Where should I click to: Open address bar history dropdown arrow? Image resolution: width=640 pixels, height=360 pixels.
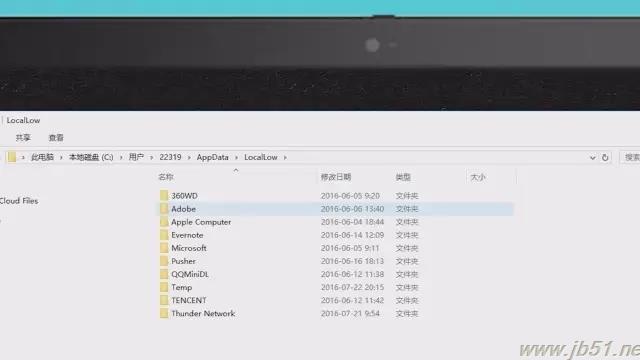pos(592,158)
